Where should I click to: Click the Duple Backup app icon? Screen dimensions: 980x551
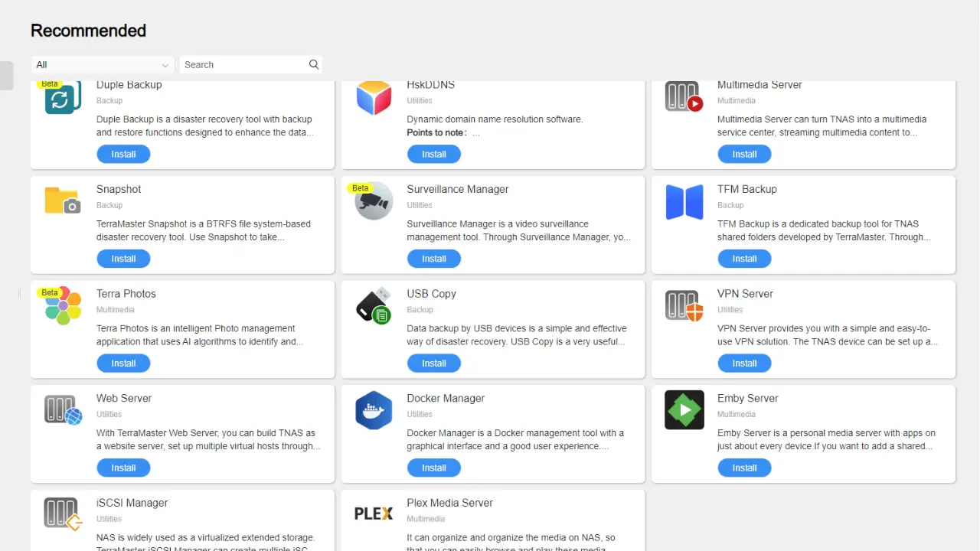pyautogui.click(x=63, y=97)
